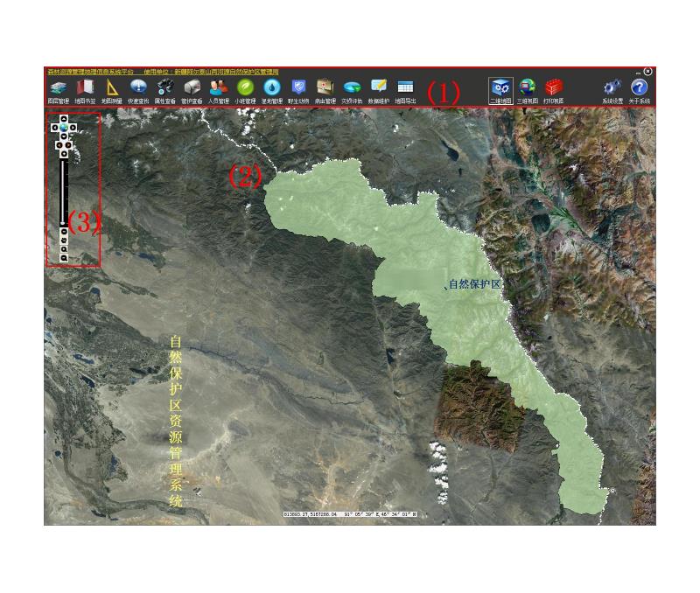Open 系统设置 system settings
Viewport: 700px width, 593px height.
point(612,87)
